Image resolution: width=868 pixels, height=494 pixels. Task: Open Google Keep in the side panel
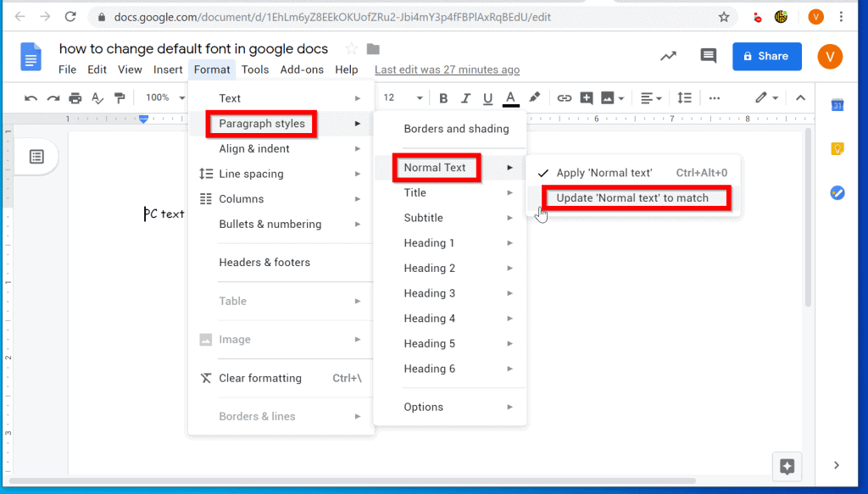click(836, 147)
